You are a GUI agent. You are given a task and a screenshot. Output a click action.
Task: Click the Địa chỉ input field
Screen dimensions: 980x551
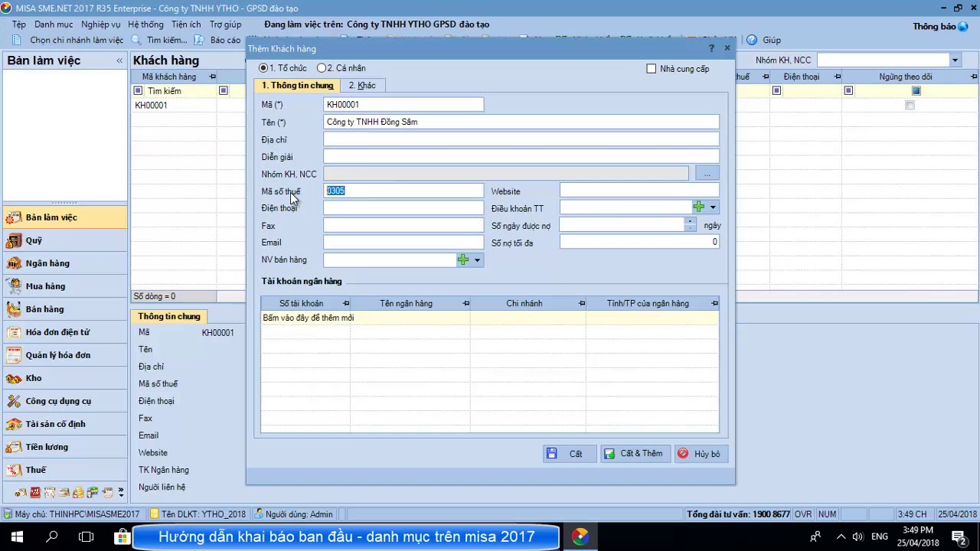click(x=521, y=139)
